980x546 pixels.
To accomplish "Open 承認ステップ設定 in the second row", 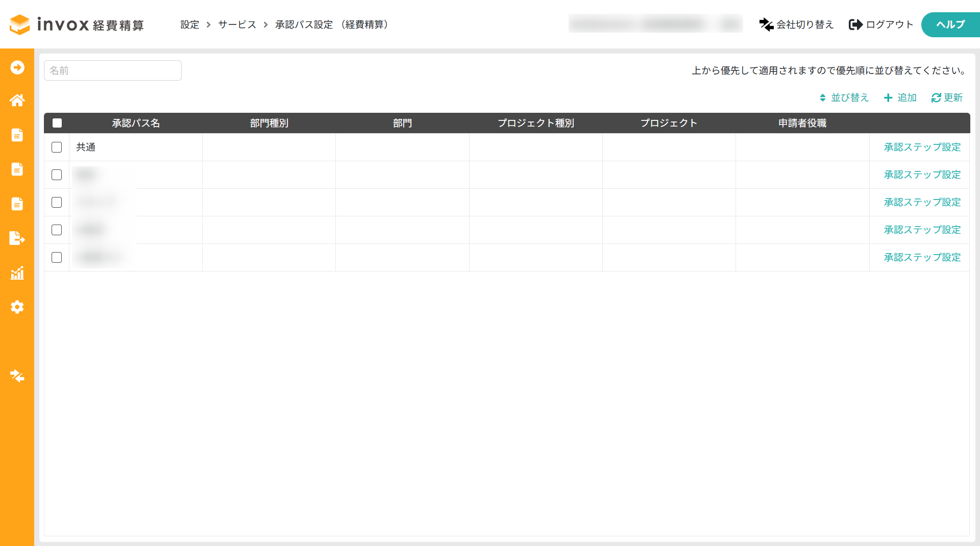I will click(922, 175).
